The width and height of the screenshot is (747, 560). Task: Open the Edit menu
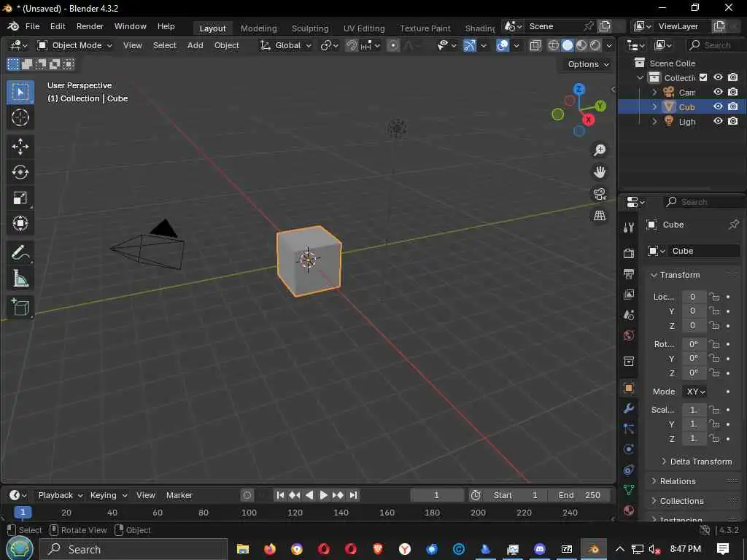pyautogui.click(x=58, y=26)
